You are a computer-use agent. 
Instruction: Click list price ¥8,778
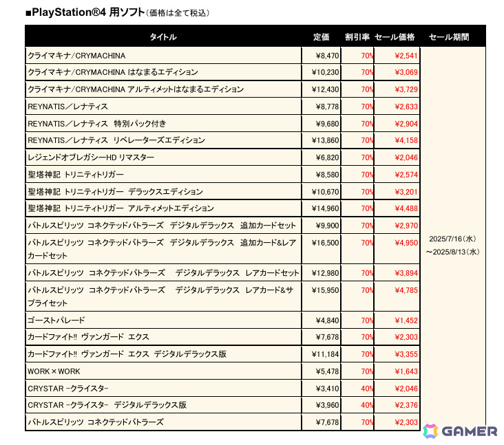pos(327,107)
